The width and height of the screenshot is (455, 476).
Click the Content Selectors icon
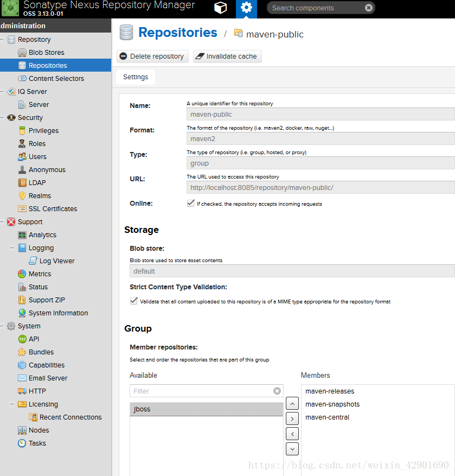coord(22,78)
